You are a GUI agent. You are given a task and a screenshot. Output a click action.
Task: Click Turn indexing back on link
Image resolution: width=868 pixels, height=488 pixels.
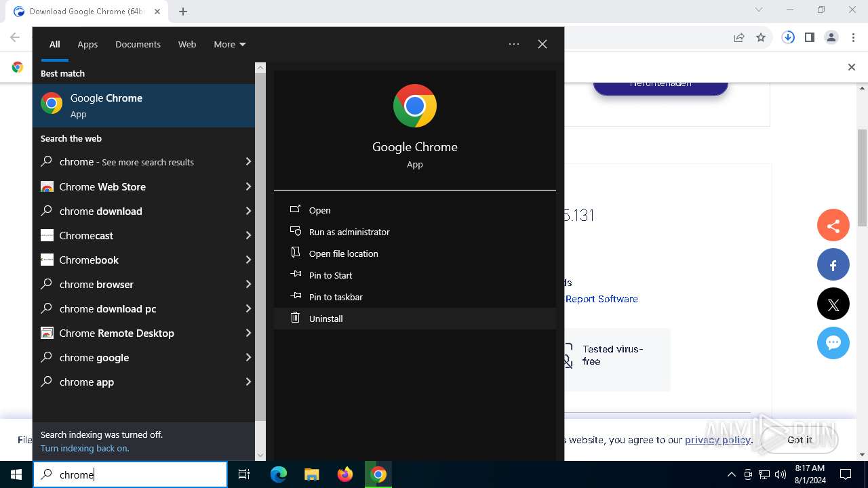[85, 448]
